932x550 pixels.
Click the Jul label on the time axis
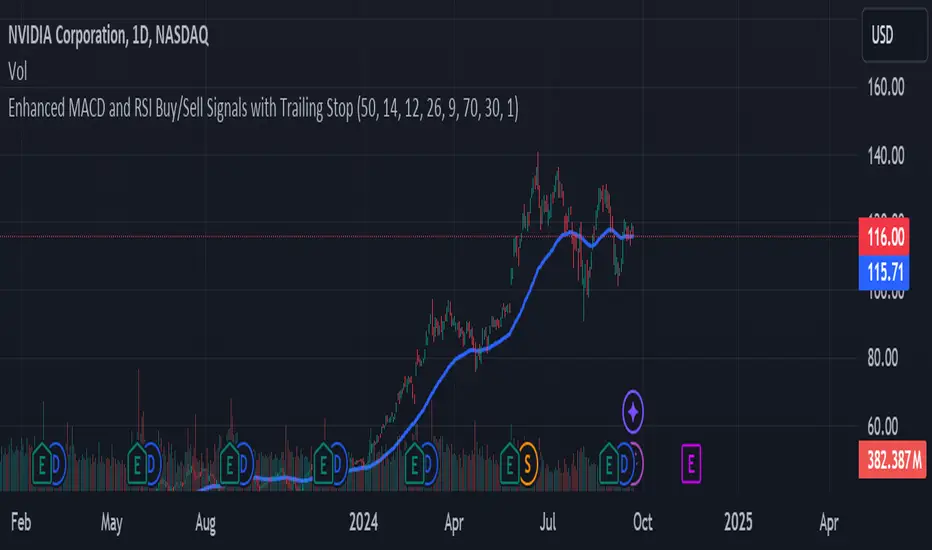click(x=549, y=521)
